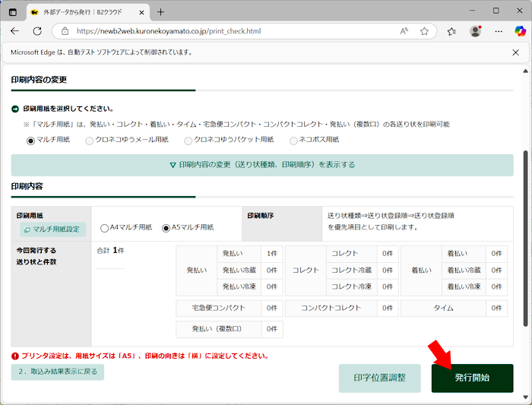Select マルチ用紙 radio button
The height and width of the screenshot is (405, 532).
tap(30, 141)
